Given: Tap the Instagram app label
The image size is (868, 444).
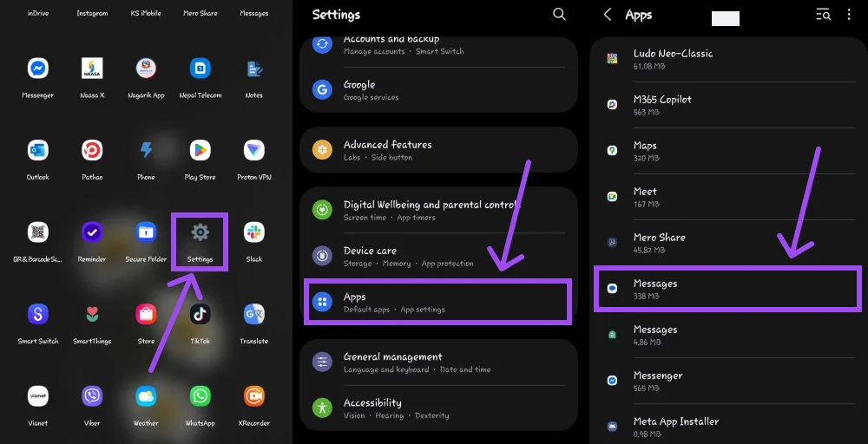Looking at the screenshot, I should pyautogui.click(x=92, y=13).
